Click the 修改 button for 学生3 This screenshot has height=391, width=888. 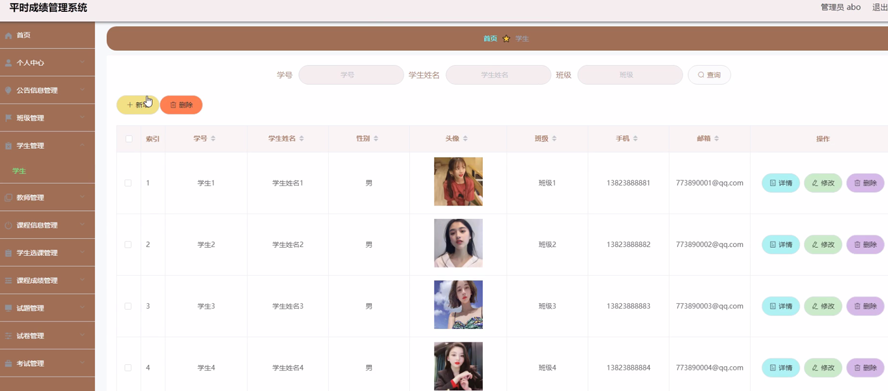click(x=823, y=306)
